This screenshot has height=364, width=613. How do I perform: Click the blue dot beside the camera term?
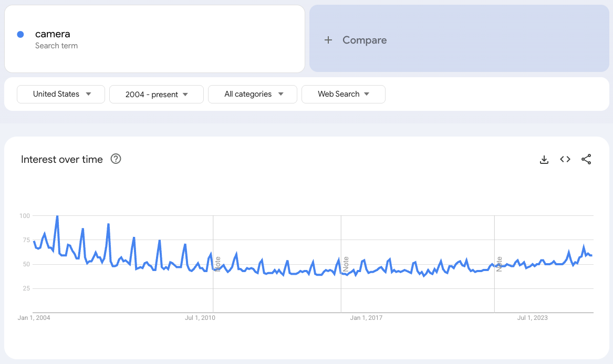coord(20,34)
